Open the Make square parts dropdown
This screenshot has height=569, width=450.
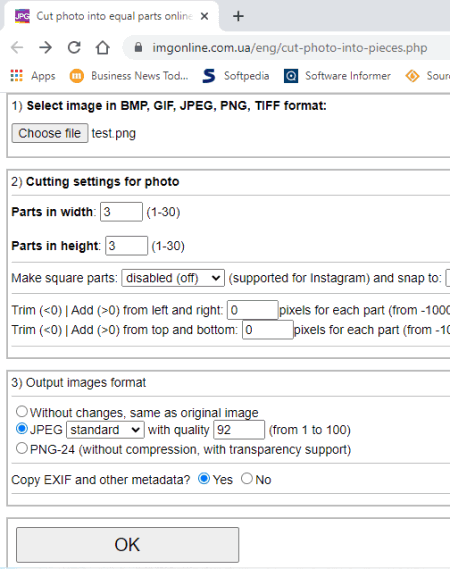[x=173, y=278]
